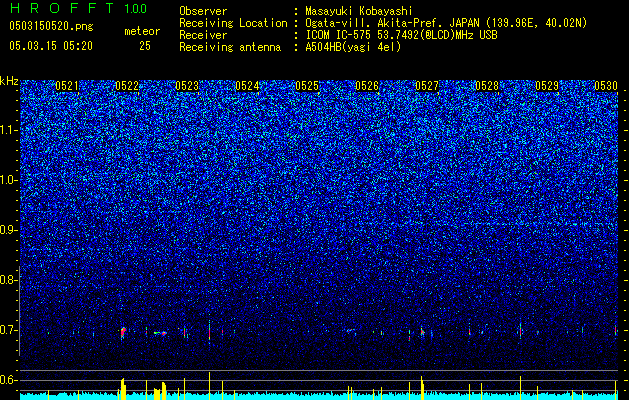Select the ICOM IC-575 receiver description
The width and height of the screenshot is (629, 400).
[x=401, y=35]
